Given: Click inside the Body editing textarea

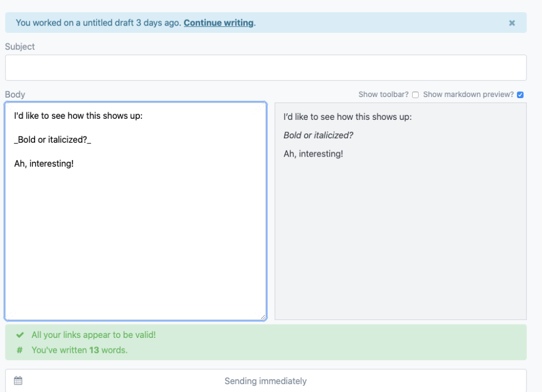Looking at the screenshot, I should tap(134, 223).
